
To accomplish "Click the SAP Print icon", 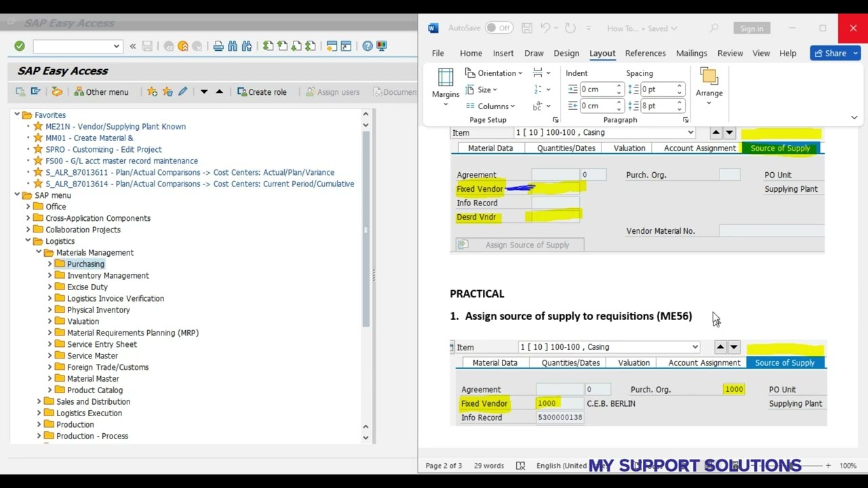I will pyautogui.click(x=218, y=46).
